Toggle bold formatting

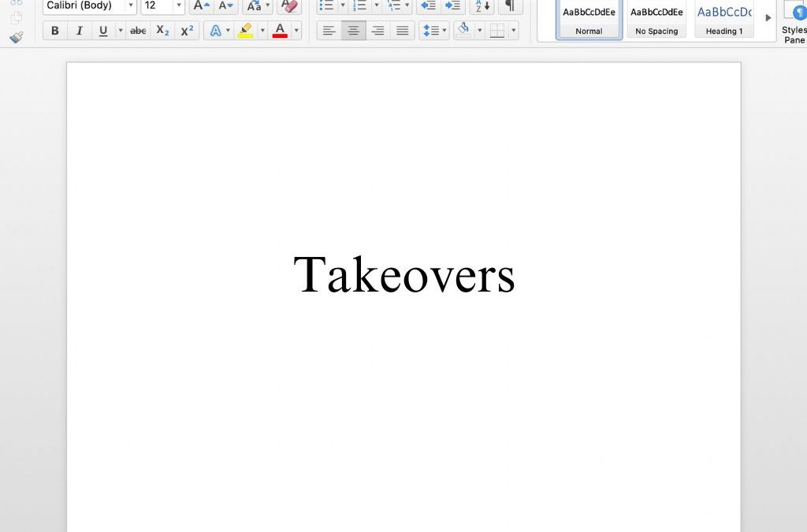tap(54, 31)
